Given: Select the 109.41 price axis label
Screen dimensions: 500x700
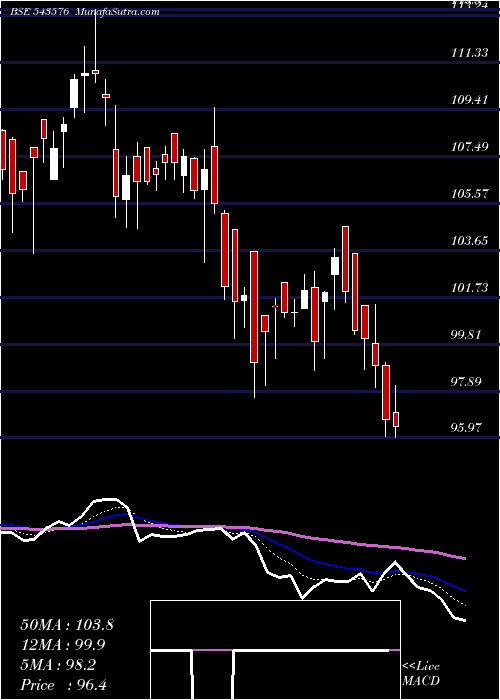Looking at the screenshot, I should point(470,99).
